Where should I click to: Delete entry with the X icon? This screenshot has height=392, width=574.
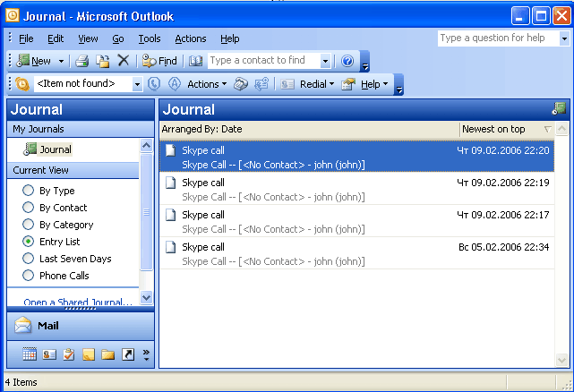point(124,60)
